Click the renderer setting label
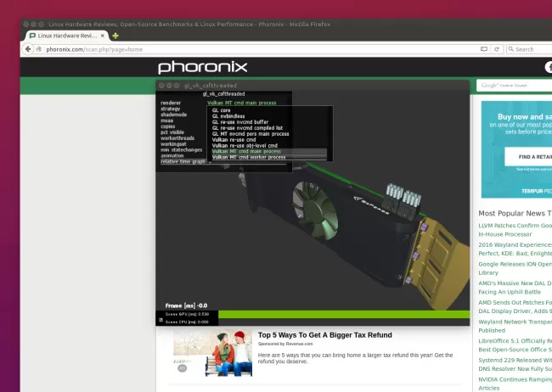This screenshot has height=392, width=552. 171,103
